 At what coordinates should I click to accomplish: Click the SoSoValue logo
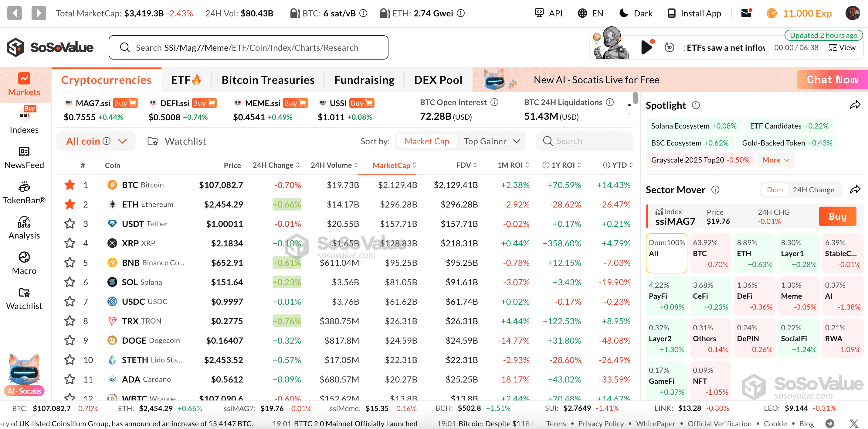[x=50, y=48]
